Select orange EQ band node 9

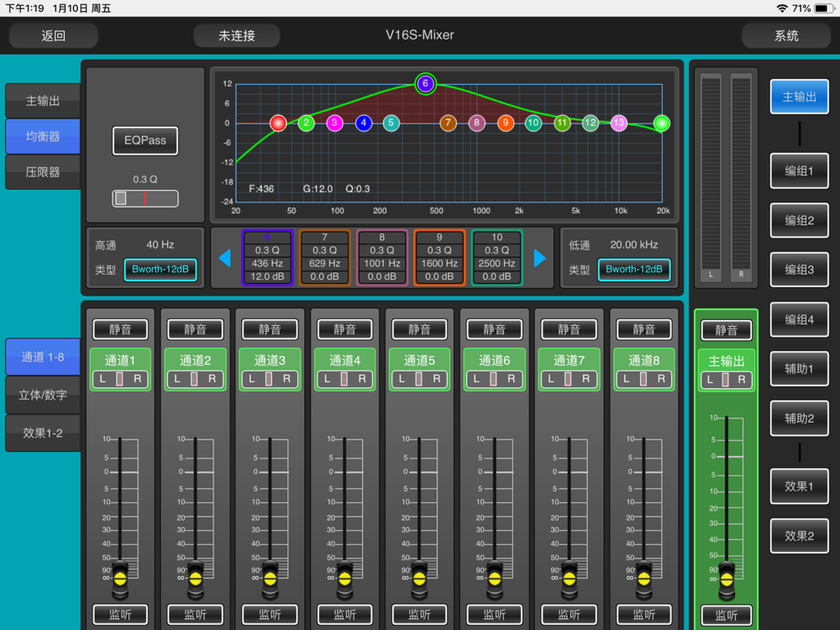505,123
